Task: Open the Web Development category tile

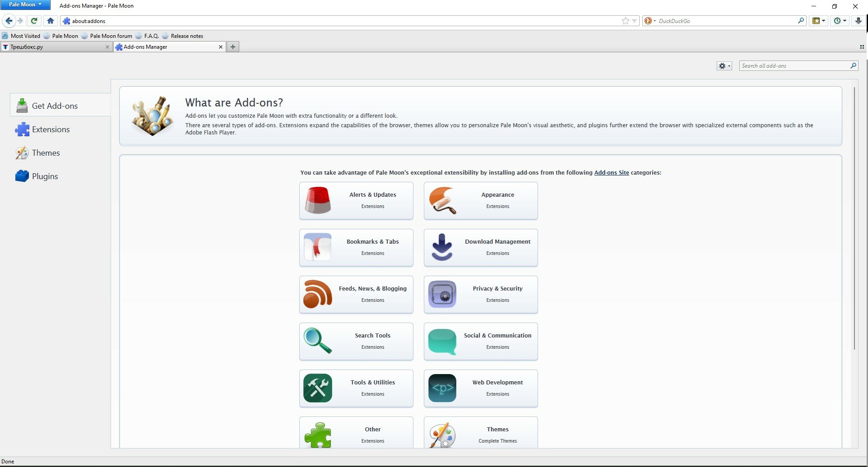Action: point(481,388)
